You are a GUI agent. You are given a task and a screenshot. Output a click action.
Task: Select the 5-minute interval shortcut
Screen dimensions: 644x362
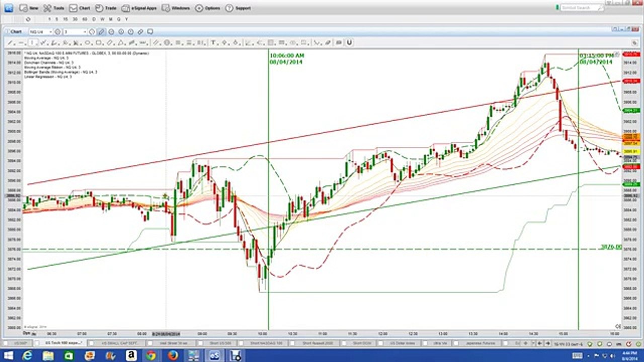(57, 19)
